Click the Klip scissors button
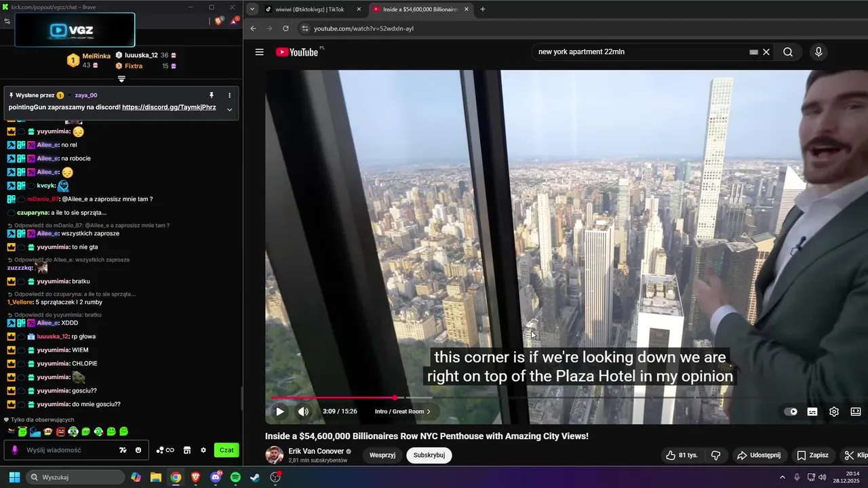This screenshot has width=868, height=488. (x=855, y=455)
